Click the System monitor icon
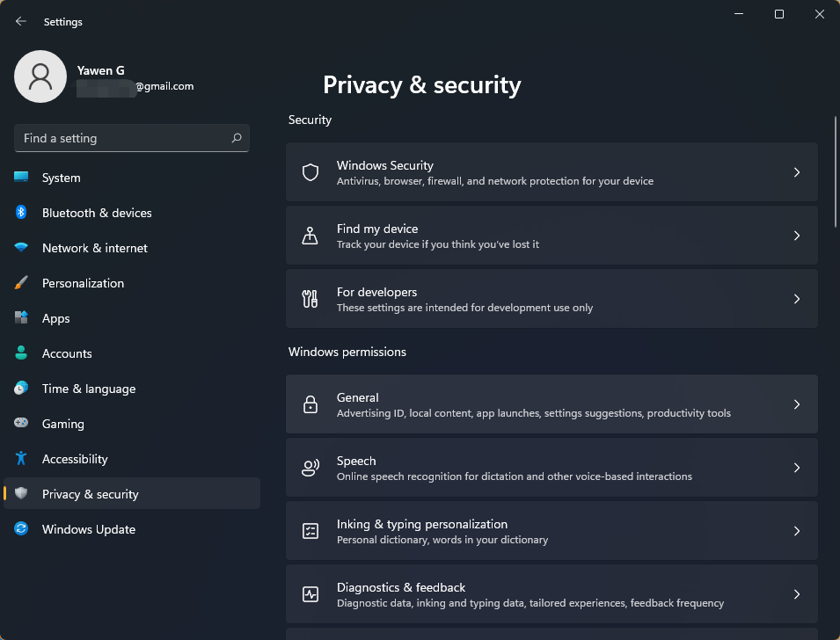Screen dimensions: 840x640 pyautogui.click(x=21, y=178)
